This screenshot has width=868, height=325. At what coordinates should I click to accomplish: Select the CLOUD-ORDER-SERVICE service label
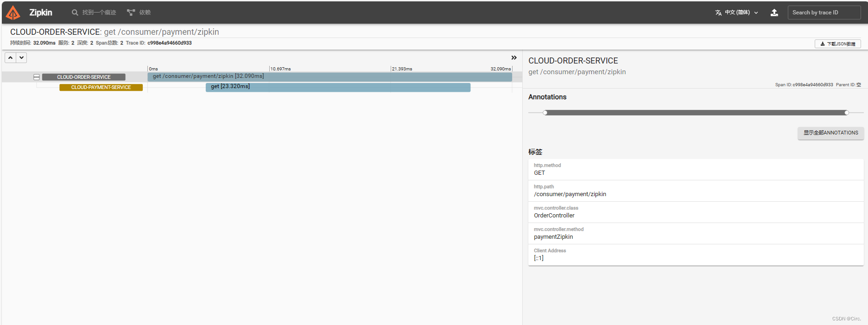click(84, 77)
